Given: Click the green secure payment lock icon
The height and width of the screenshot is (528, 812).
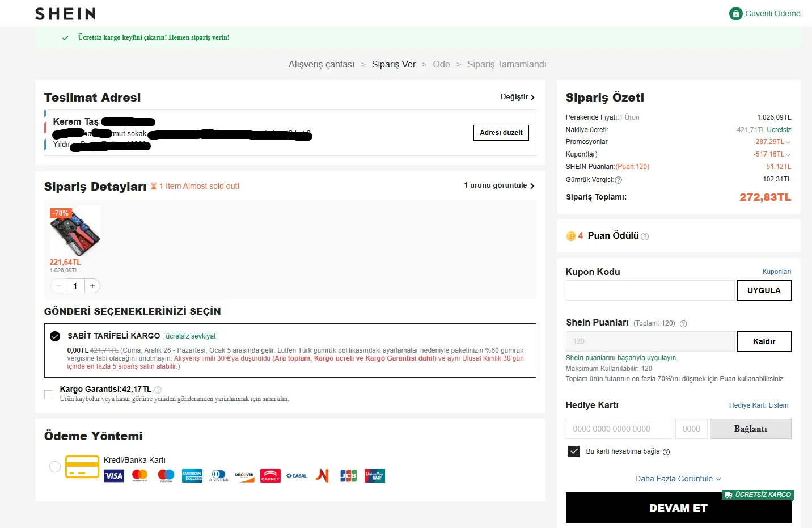Looking at the screenshot, I should pos(735,14).
